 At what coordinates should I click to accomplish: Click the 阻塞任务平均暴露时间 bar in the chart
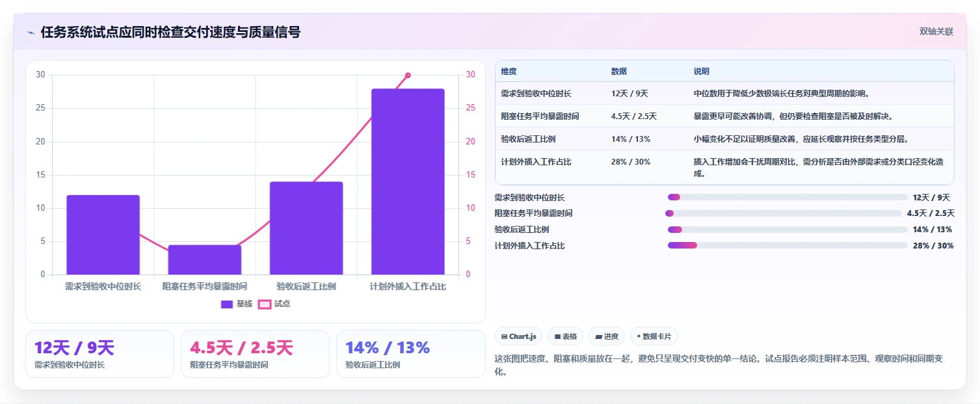coord(205,260)
